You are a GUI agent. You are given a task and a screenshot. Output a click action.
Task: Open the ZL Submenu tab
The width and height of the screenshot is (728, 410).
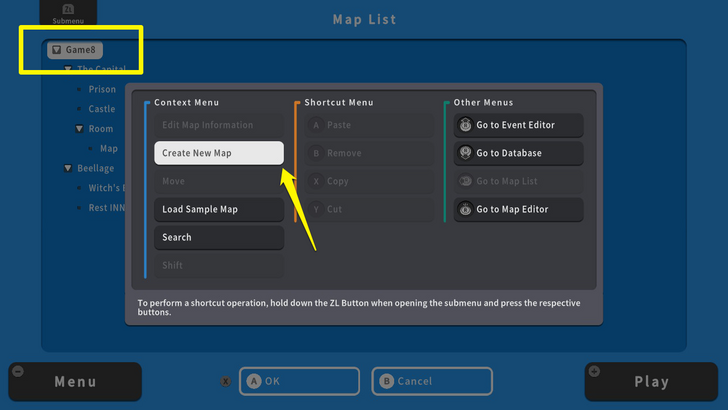click(x=68, y=13)
